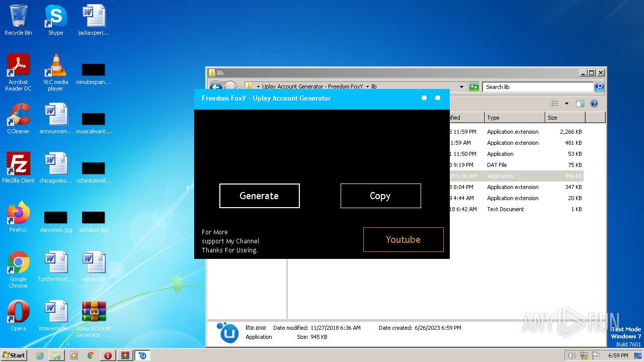Expand the breadcrumb arrow before Uplay Account Generator
Viewport: 644px width, 362px height.
coord(258,87)
